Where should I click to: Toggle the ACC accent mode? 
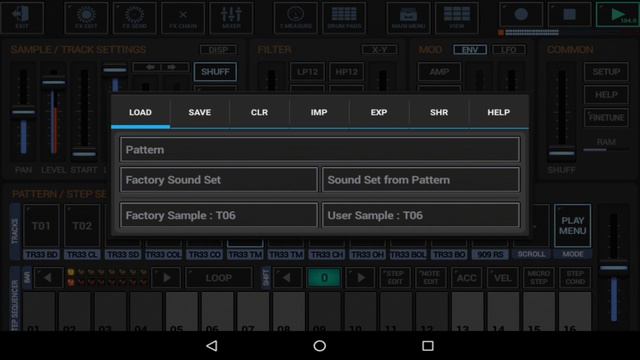click(467, 278)
